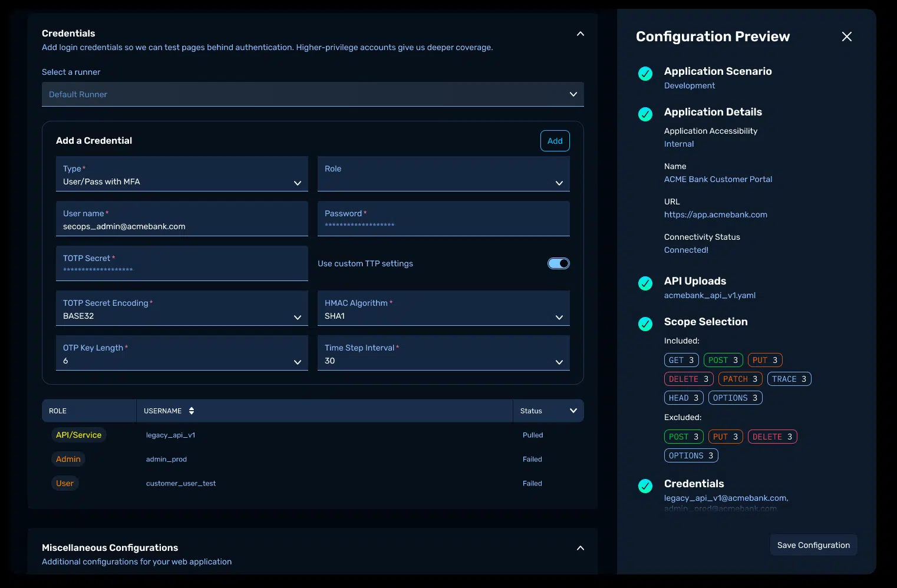This screenshot has width=897, height=588.
Task: Click the included POST 3 tag
Action: [723, 360]
